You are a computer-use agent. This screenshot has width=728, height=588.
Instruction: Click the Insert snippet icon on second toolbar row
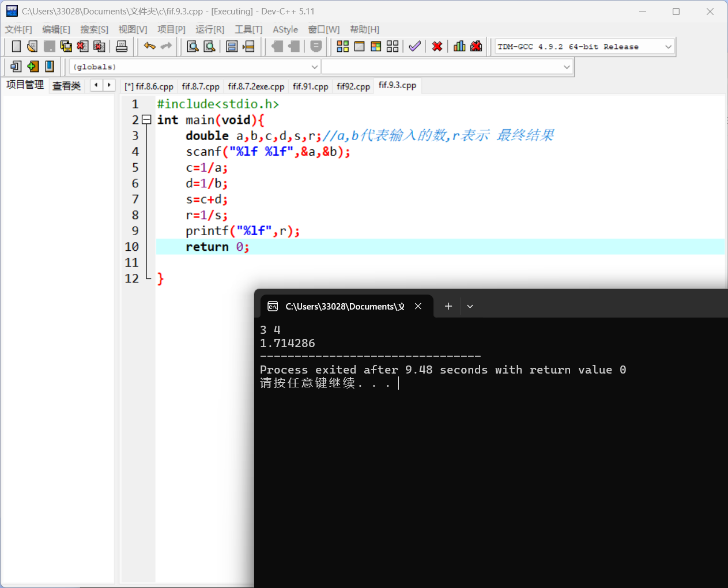pos(16,67)
